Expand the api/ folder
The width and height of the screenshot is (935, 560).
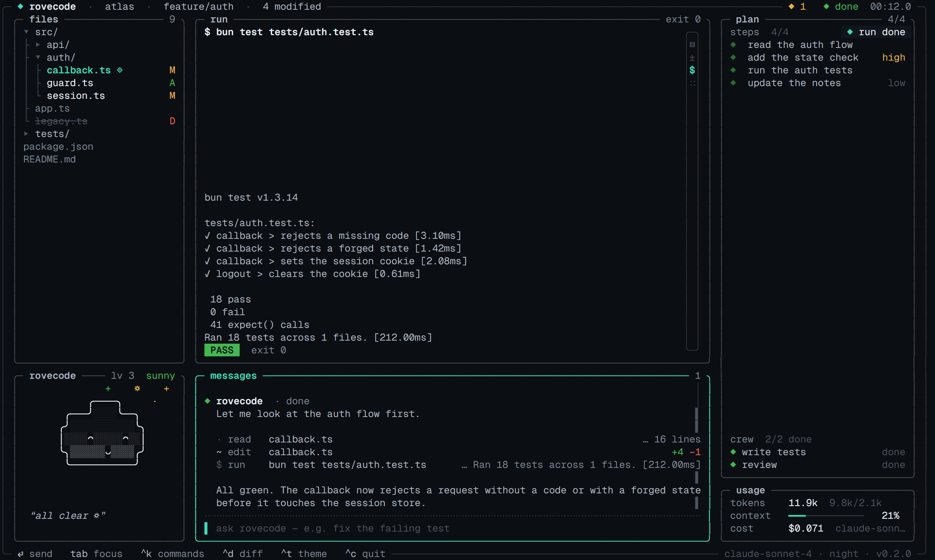point(38,45)
